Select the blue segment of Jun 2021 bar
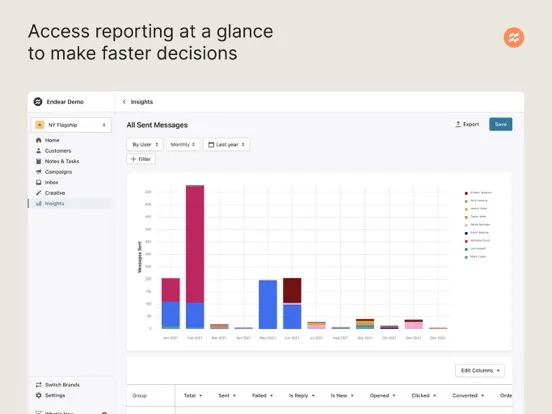Image resolution: width=552 pixels, height=414 pixels. pyautogui.click(x=292, y=317)
